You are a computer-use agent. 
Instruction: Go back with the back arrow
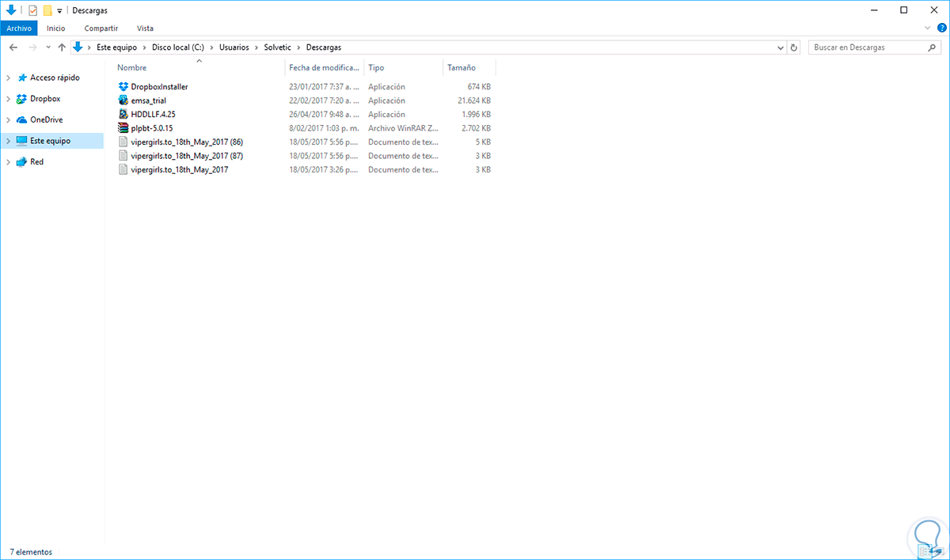coord(13,47)
